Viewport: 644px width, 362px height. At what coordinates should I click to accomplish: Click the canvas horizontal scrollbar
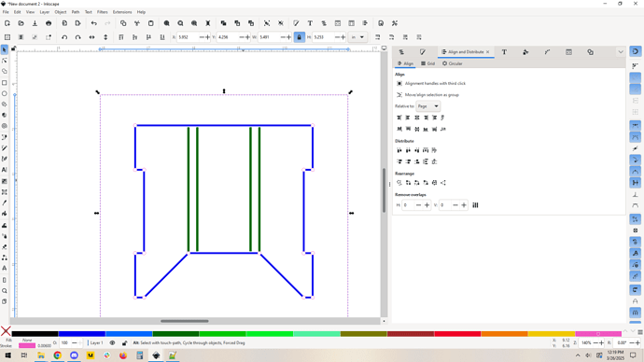pyautogui.click(x=185, y=321)
